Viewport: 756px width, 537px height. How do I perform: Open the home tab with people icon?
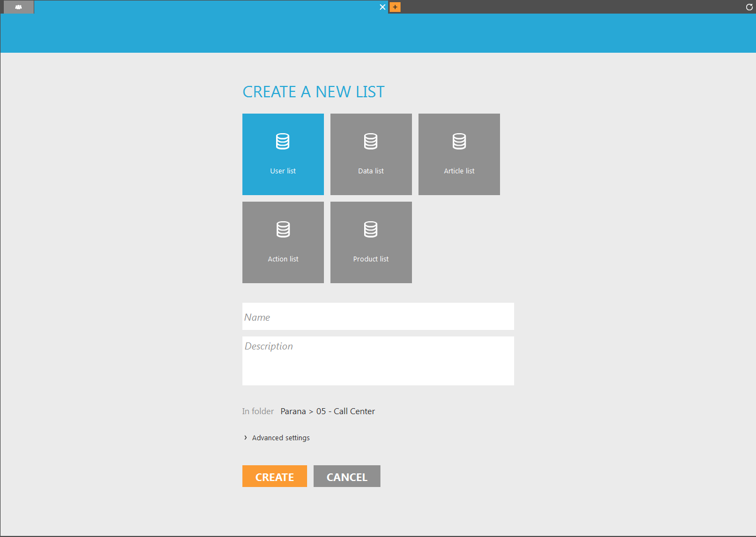pyautogui.click(x=18, y=7)
